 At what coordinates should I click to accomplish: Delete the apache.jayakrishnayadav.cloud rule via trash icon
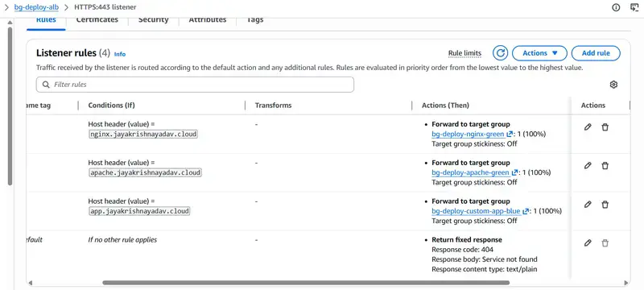point(605,166)
